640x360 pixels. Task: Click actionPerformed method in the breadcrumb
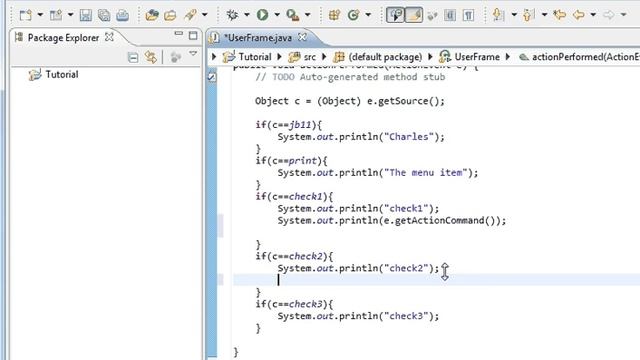(586, 57)
